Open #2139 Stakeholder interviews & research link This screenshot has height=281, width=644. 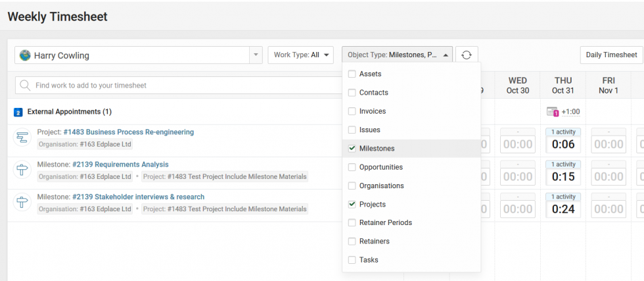[139, 197]
